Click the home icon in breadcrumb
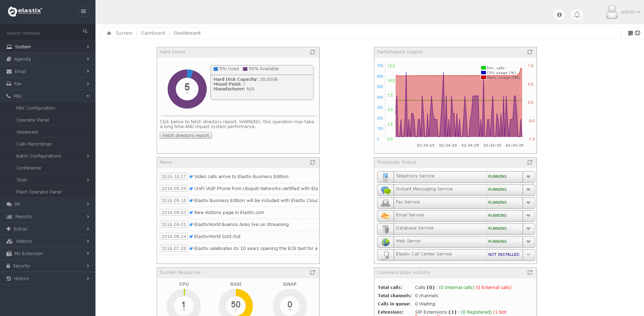 [109, 33]
